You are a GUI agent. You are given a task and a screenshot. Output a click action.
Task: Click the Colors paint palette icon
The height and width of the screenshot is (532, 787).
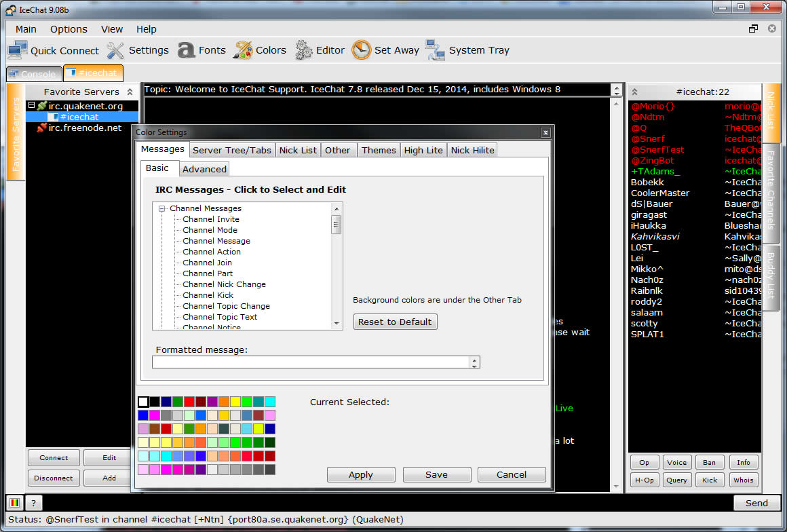click(243, 50)
